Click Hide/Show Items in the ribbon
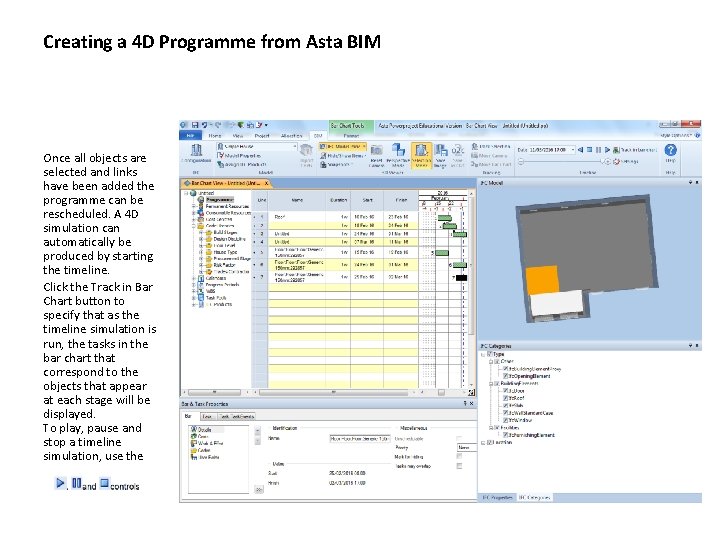 pos(343,156)
